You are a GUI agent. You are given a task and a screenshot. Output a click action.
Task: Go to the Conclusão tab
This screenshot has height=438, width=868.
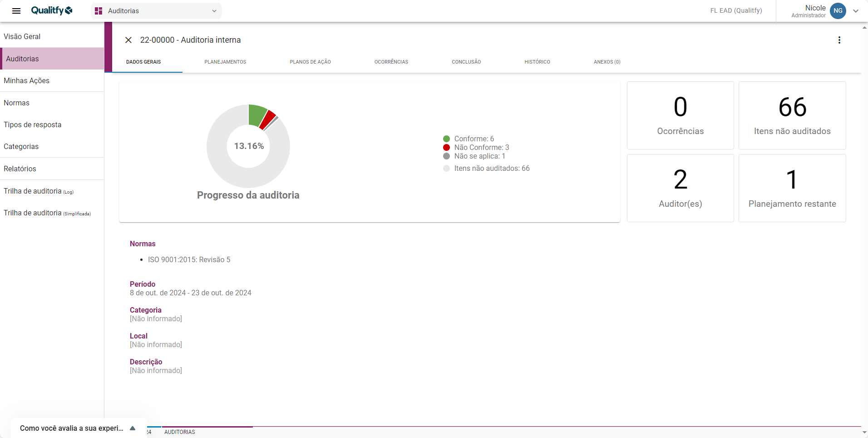466,62
